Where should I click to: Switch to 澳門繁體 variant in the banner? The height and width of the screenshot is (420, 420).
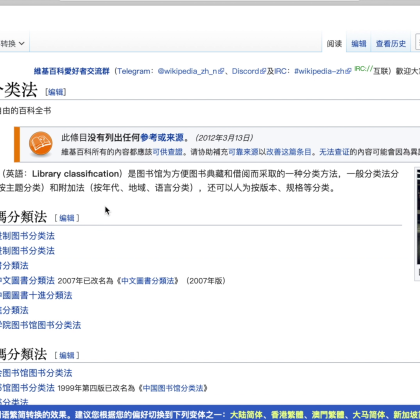pyautogui.click(x=328, y=415)
